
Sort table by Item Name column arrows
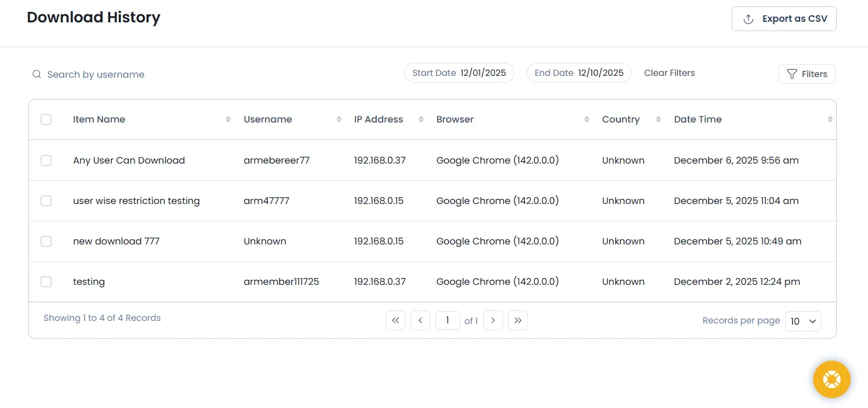pyautogui.click(x=228, y=119)
